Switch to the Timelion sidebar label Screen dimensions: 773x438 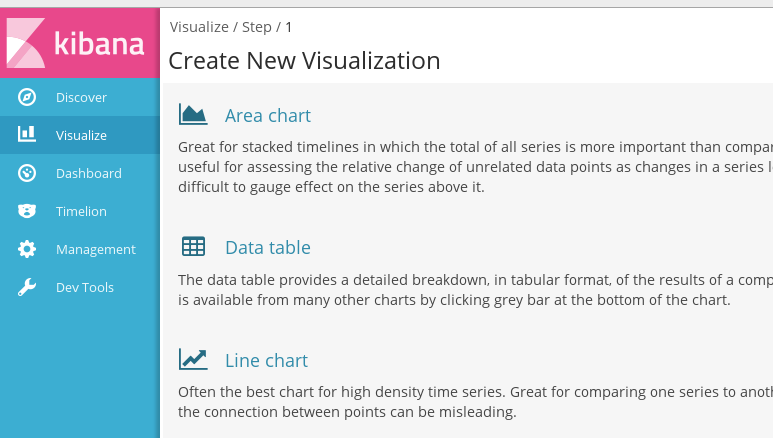coord(81,211)
